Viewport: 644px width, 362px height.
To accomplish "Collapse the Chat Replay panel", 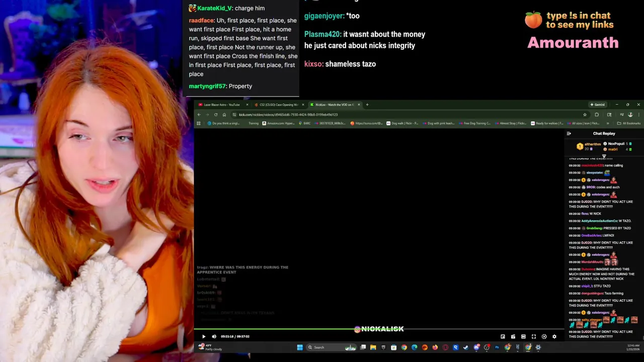I will click(x=569, y=134).
